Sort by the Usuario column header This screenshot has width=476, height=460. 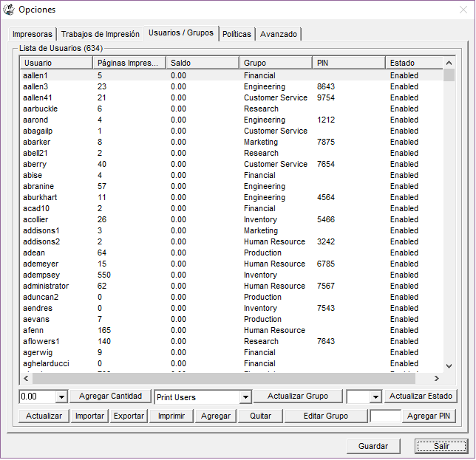56,63
